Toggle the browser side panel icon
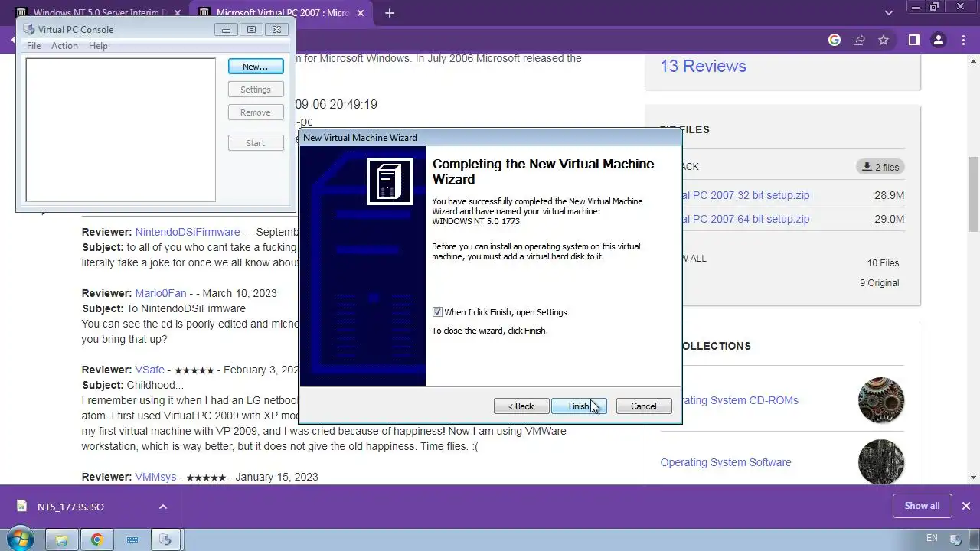Viewport: 980px width, 551px height. click(x=913, y=40)
